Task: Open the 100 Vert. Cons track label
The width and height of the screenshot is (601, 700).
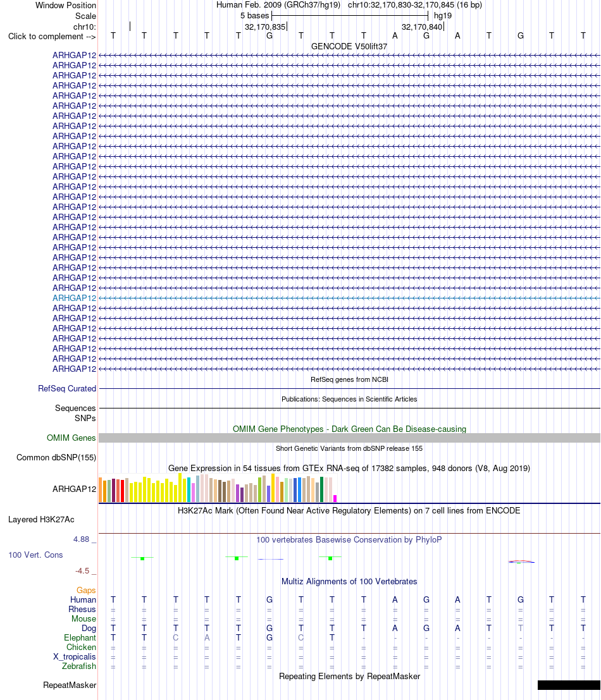Action: click(35, 555)
